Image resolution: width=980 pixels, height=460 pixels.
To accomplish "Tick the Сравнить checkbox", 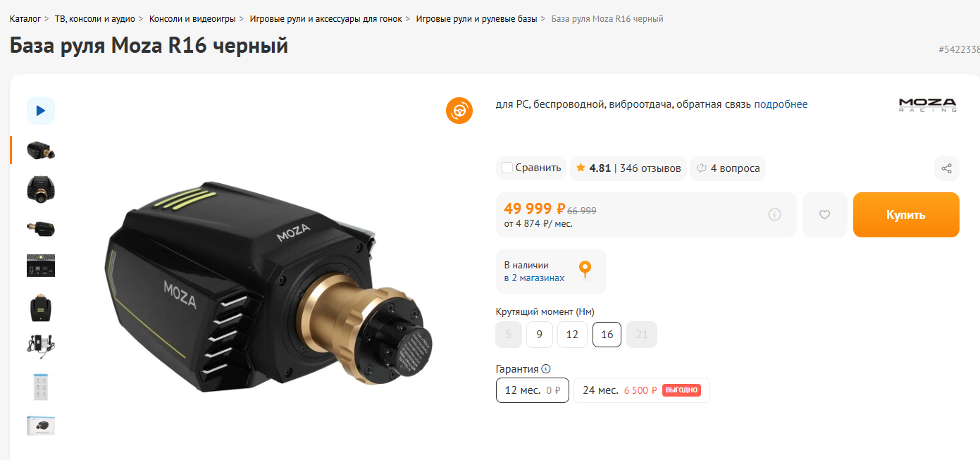I will tap(507, 168).
